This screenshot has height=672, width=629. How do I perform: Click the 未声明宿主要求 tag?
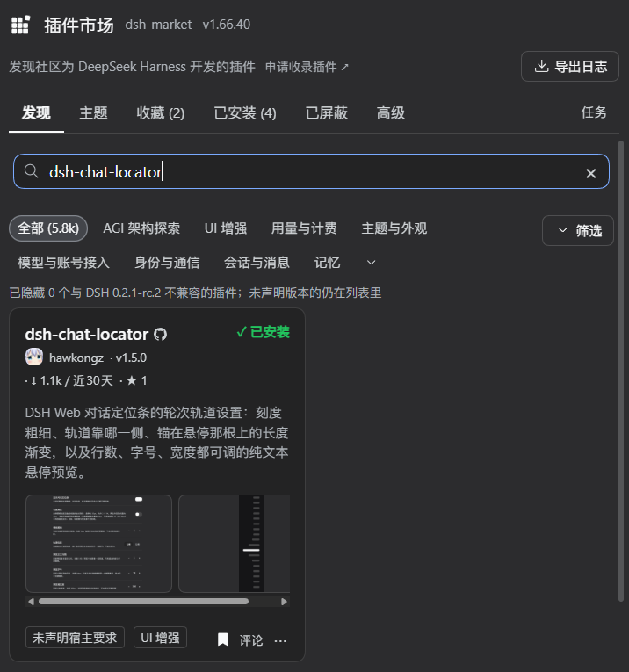click(75, 637)
